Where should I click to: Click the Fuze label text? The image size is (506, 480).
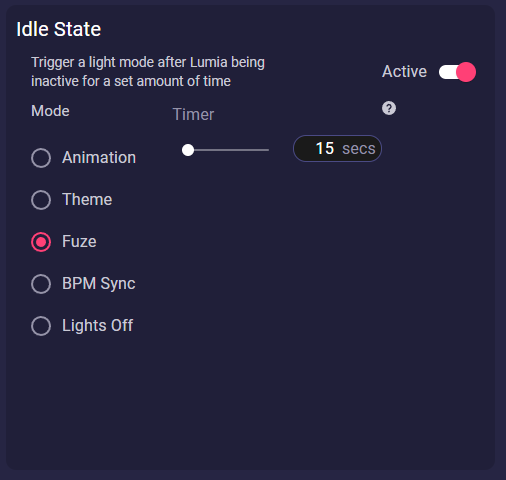point(79,241)
